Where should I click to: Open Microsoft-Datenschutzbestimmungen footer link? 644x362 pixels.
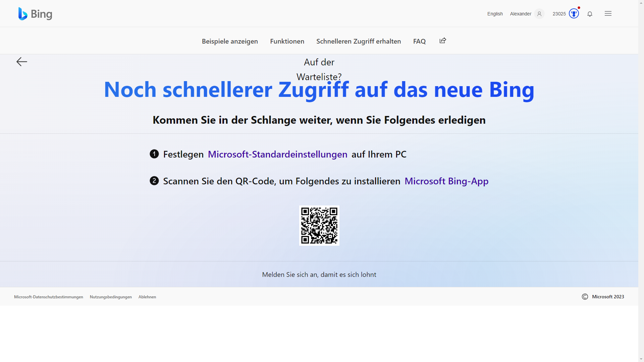point(49,297)
